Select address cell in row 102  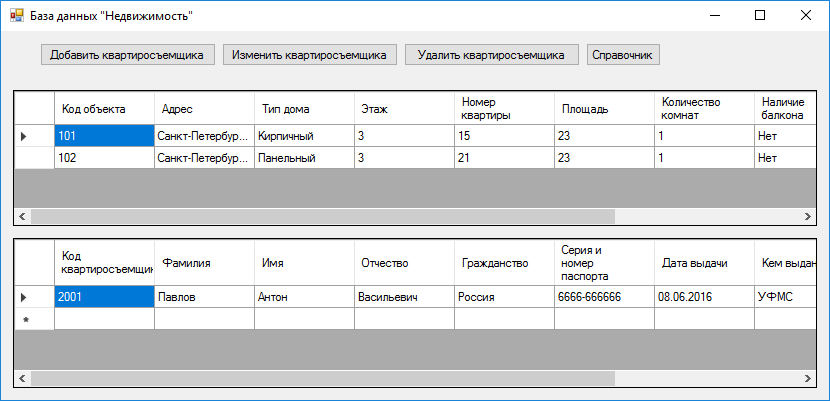[x=204, y=158]
